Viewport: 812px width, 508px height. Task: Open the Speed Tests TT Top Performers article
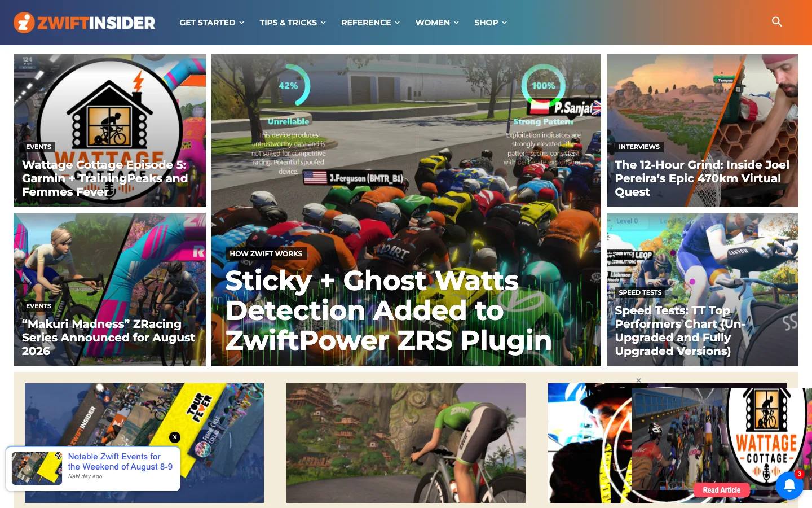(680, 331)
